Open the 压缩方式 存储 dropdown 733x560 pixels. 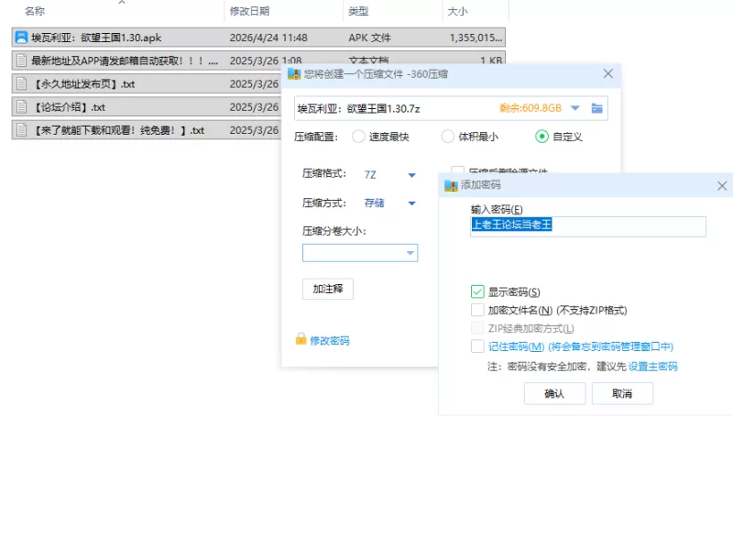click(411, 203)
